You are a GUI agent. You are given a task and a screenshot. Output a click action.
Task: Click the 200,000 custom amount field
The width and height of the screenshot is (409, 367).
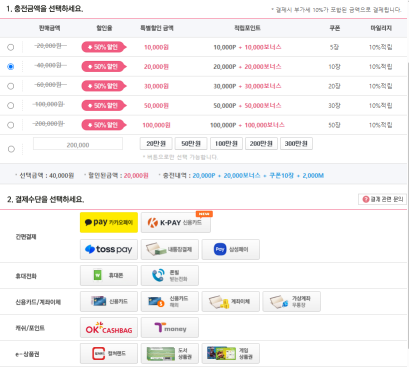coord(78,144)
